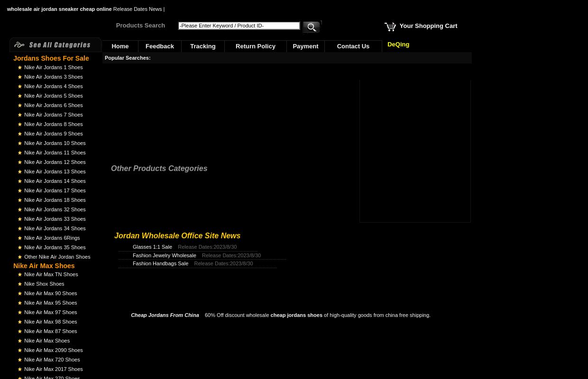Open the shopping cart icon

point(390,27)
